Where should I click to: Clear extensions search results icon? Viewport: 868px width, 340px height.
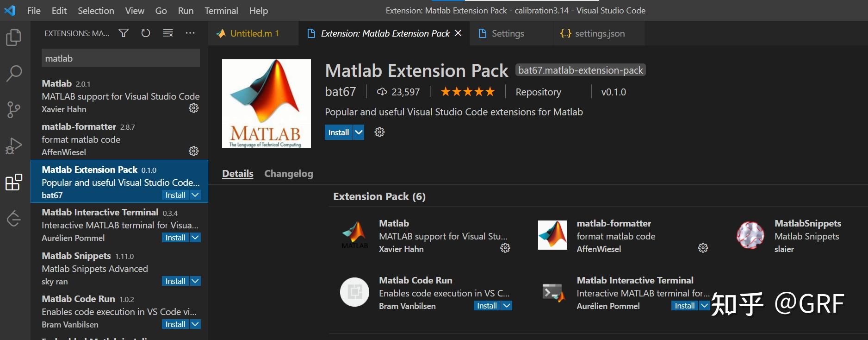(x=168, y=33)
